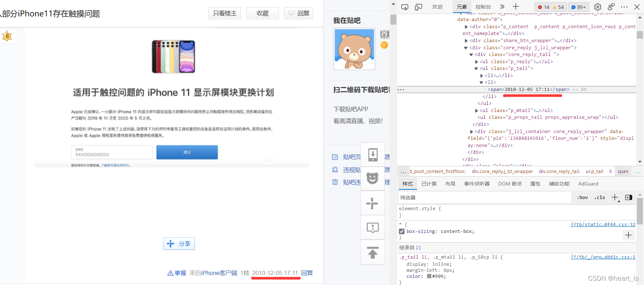This screenshot has height=285, width=644.
Task: Click the level 6 star badge
Action: click(x=7, y=36)
